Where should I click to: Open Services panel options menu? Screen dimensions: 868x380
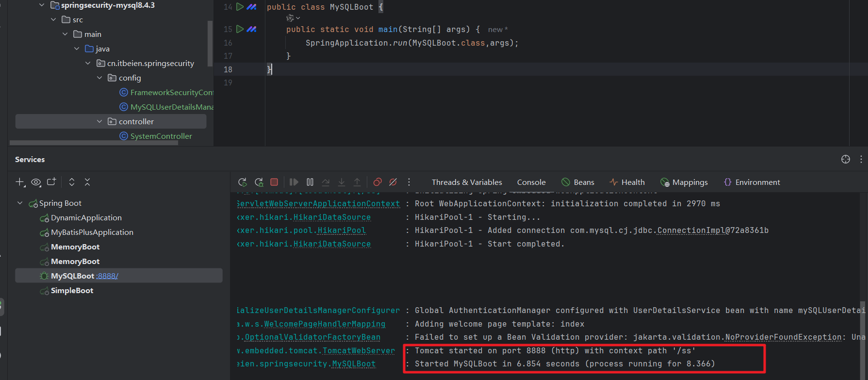tap(861, 159)
